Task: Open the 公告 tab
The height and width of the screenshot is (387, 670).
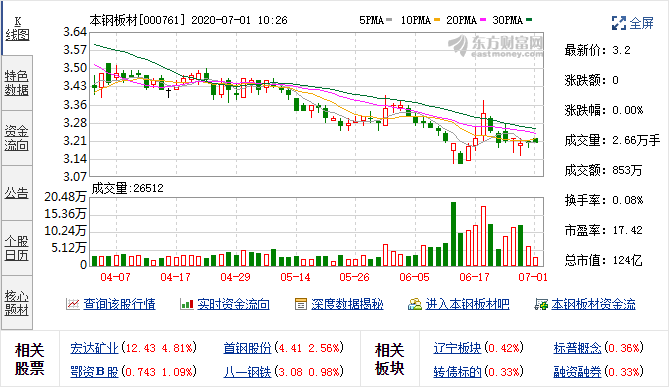Action: click(x=17, y=193)
